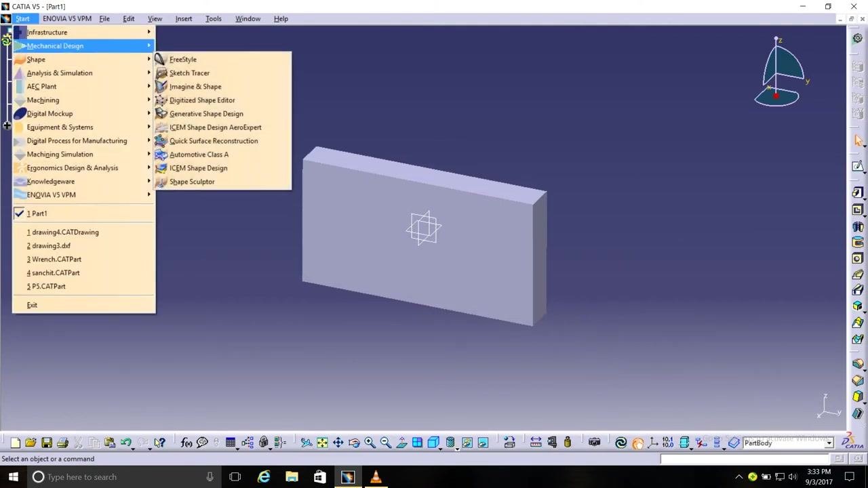This screenshot has width=868, height=488.
Task: Open Design Table icon
Action: (x=231, y=443)
